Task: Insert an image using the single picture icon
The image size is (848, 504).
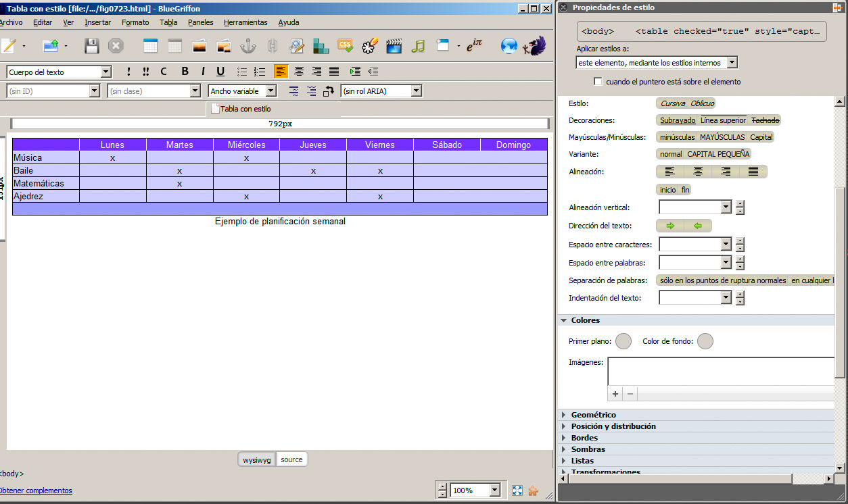Action: coord(199,46)
